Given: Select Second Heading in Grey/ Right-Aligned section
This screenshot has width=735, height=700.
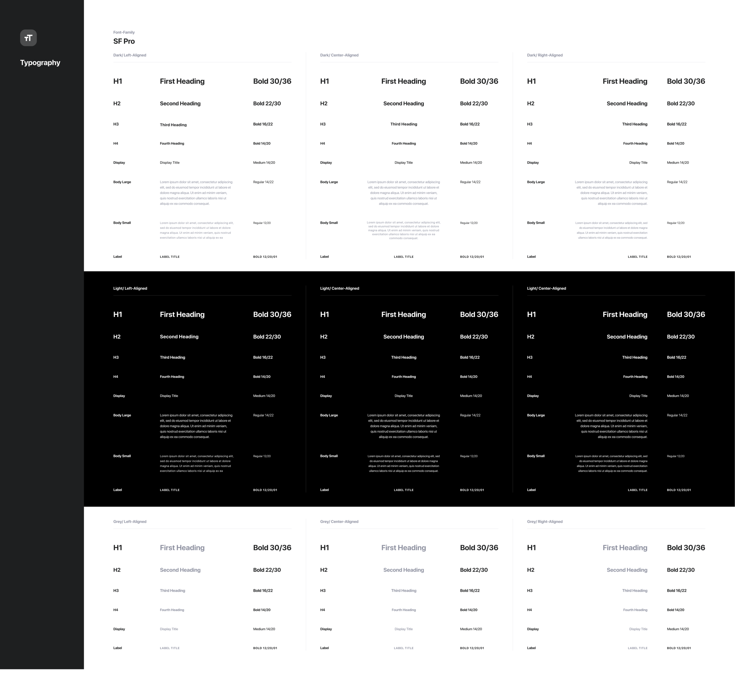Looking at the screenshot, I should tap(627, 570).
